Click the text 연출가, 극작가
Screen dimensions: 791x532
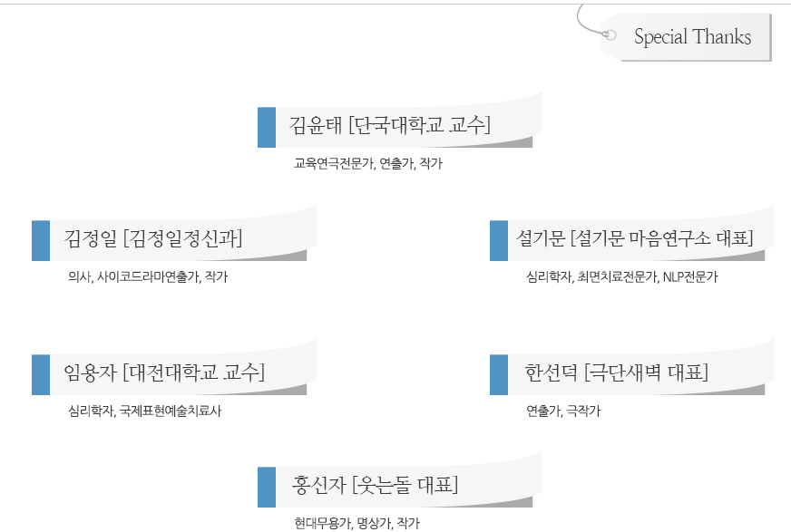point(563,411)
